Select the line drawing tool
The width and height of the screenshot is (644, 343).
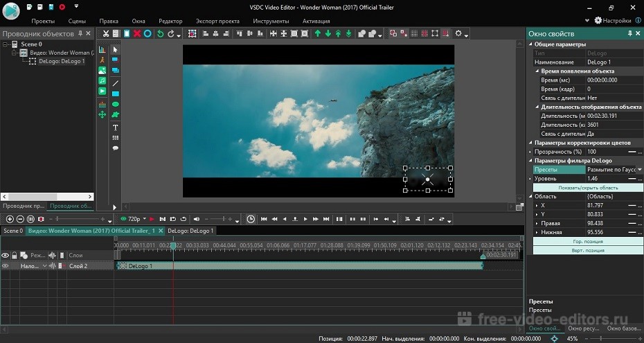pyautogui.click(x=115, y=82)
